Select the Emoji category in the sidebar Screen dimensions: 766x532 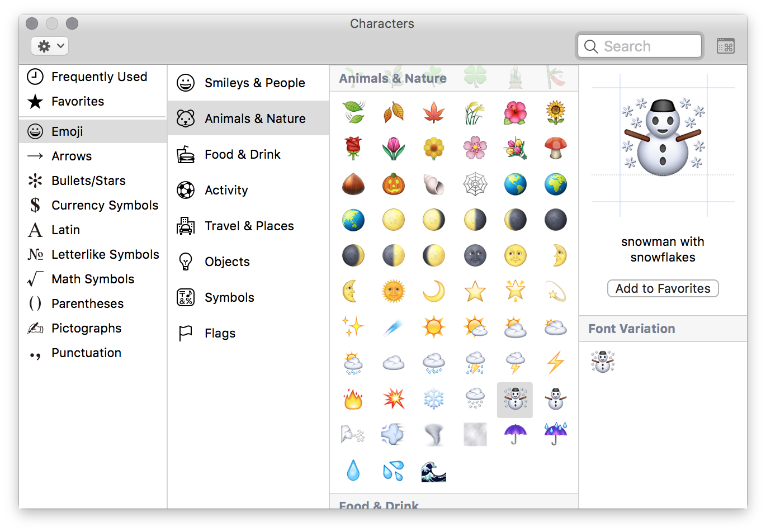click(93, 131)
